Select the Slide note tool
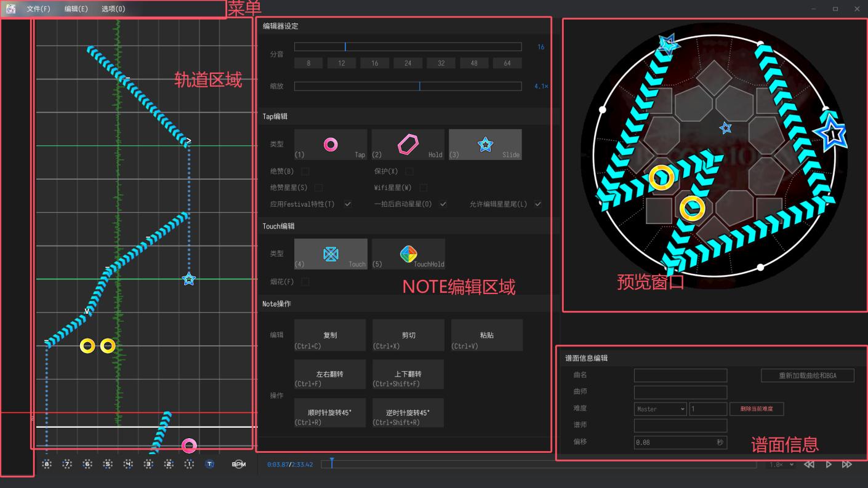This screenshot has width=868, height=488. pos(485,144)
